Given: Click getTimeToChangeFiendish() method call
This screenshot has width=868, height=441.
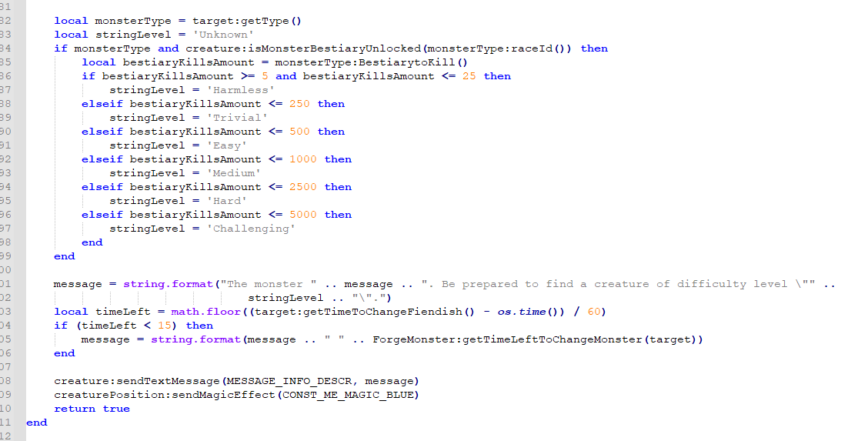Looking at the screenshot, I should (392, 312).
